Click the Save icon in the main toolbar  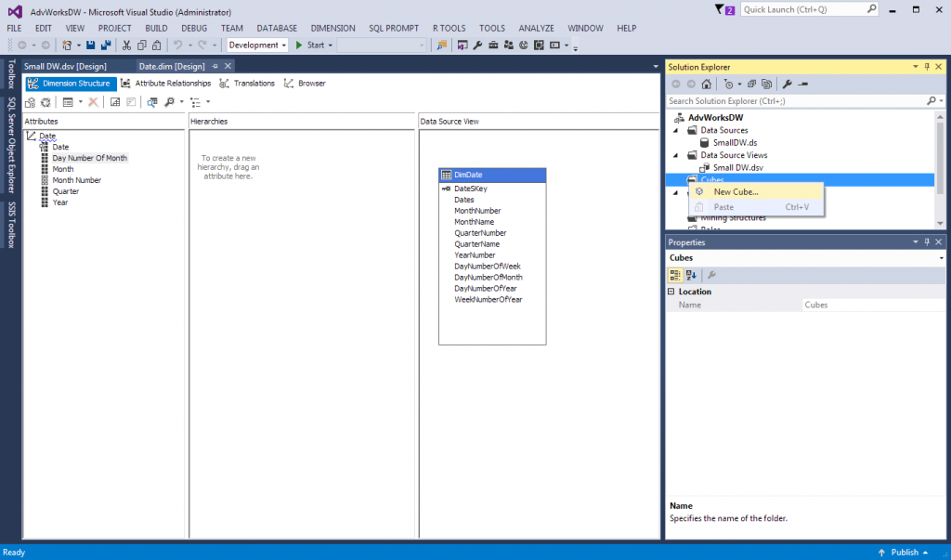coord(90,45)
